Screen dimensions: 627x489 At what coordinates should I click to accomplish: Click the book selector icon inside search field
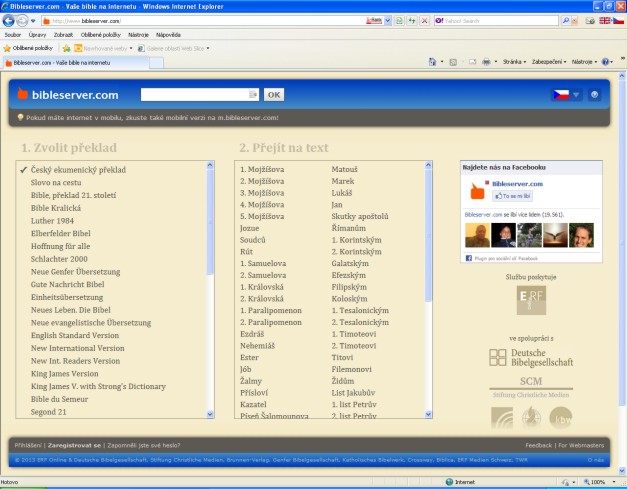(254, 95)
